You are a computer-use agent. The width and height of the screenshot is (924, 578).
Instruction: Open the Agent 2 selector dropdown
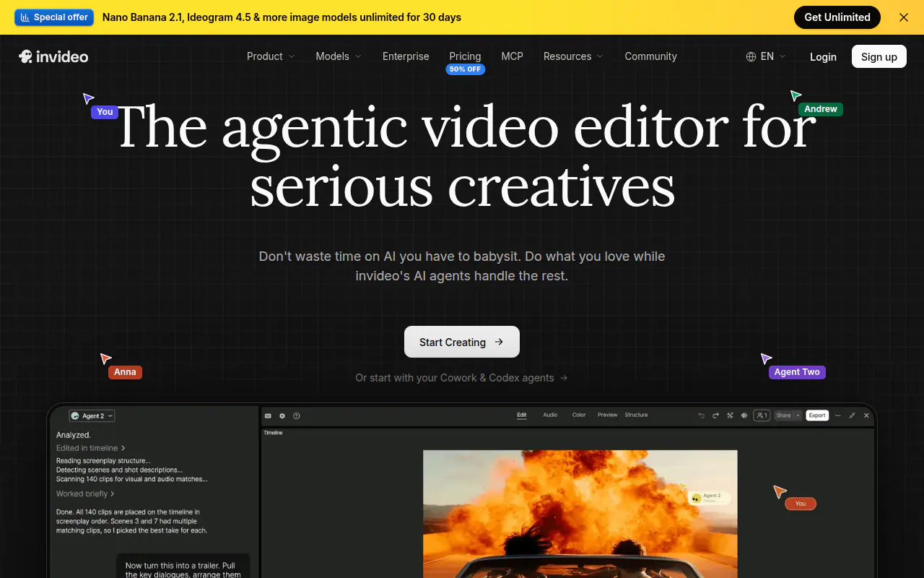[x=92, y=415]
